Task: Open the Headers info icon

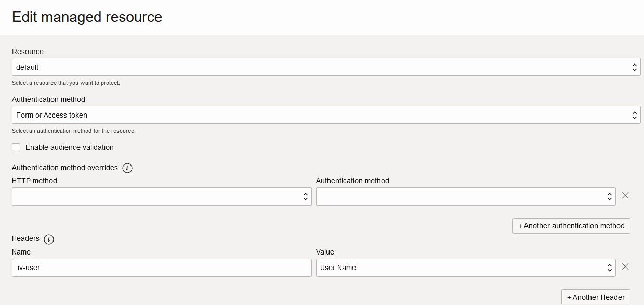Action: click(x=49, y=239)
